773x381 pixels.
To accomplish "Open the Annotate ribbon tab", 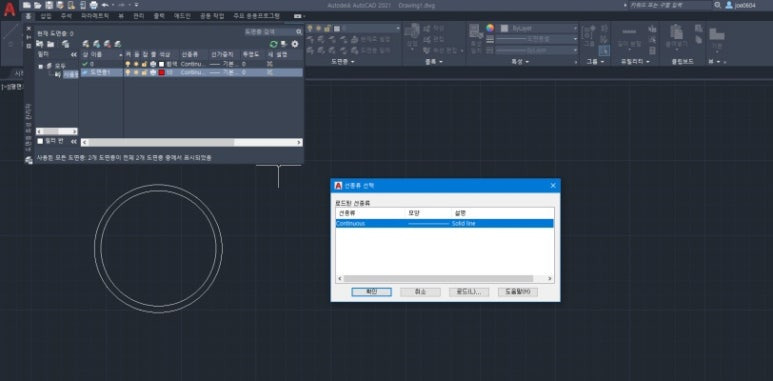I will [x=66, y=16].
